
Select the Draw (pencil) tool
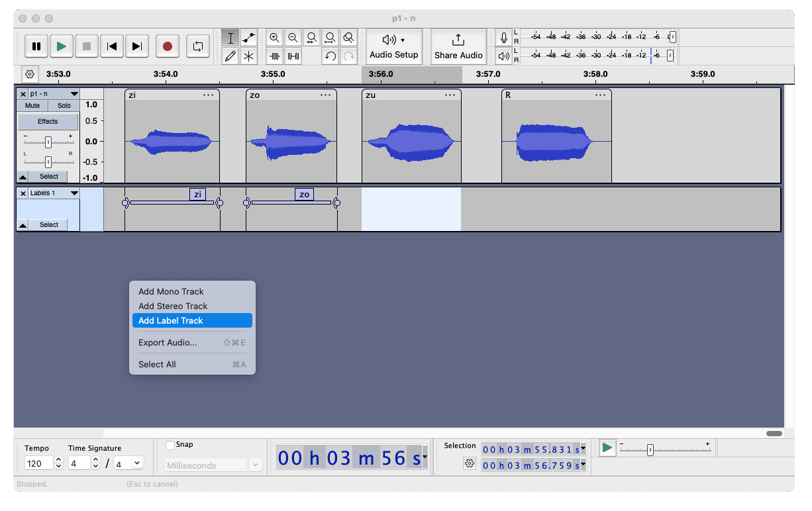point(230,56)
